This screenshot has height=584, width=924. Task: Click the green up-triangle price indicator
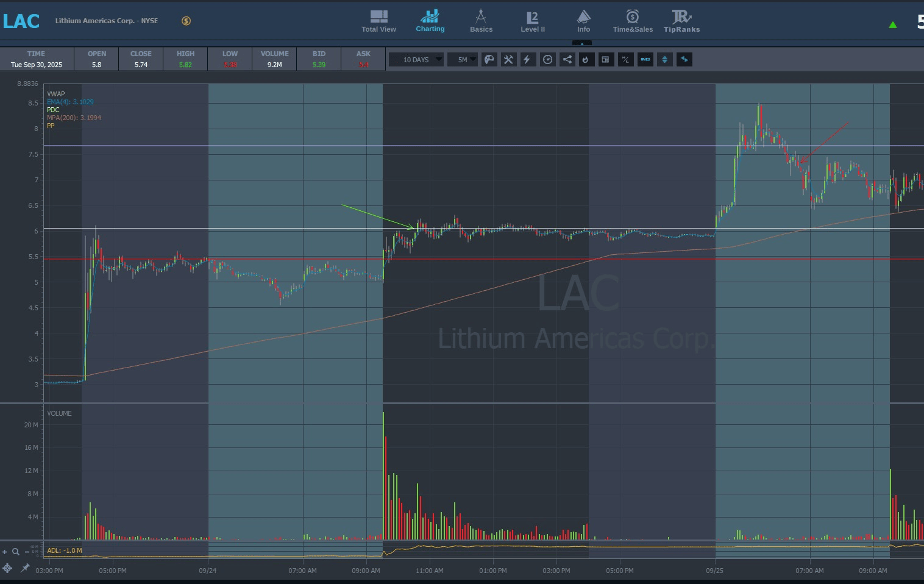(x=893, y=25)
